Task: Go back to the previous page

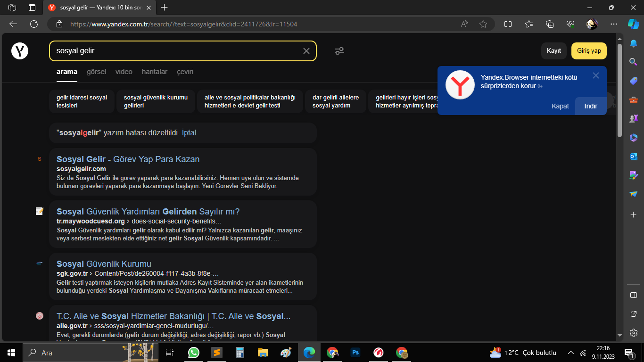Action: [13, 24]
